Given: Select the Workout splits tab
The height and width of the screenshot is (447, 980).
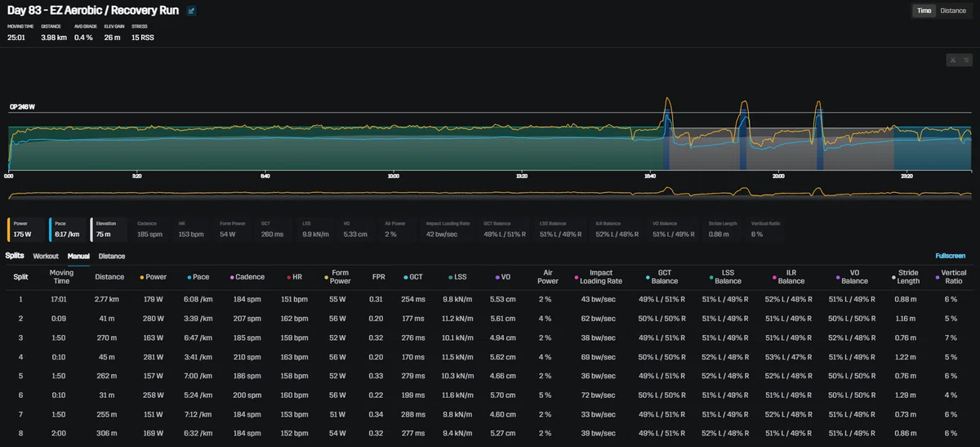Looking at the screenshot, I should pos(46,256).
